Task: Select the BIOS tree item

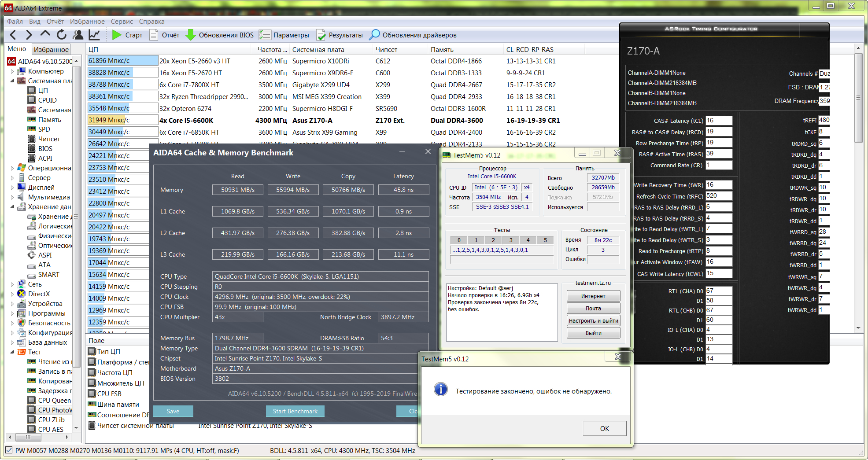Action: click(x=45, y=149)
